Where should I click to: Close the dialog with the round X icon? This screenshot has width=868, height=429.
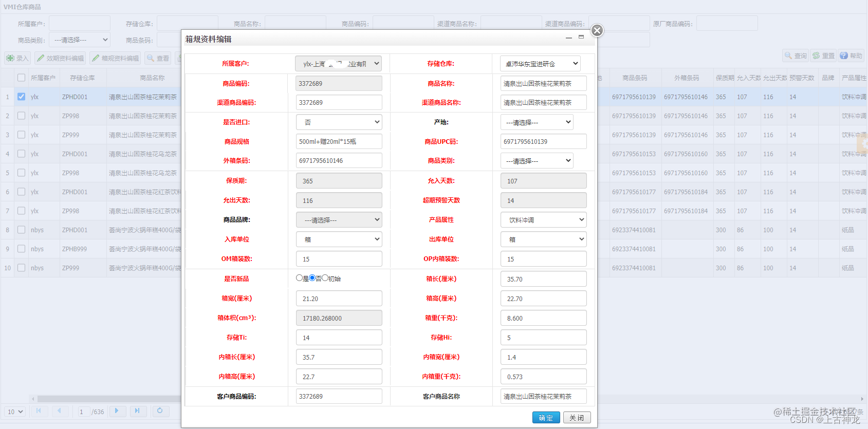tap(597, 30)
